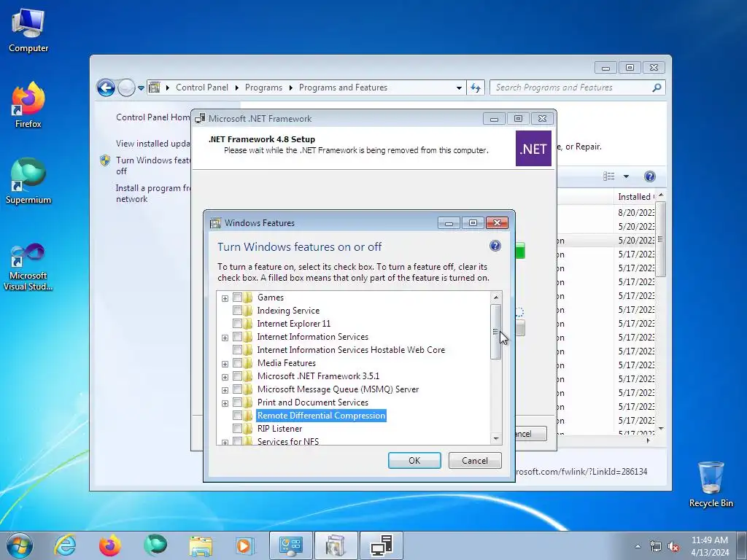Launch Supermium from the taskbar
This screenshot has height=560, width=747.
[155, 545]
